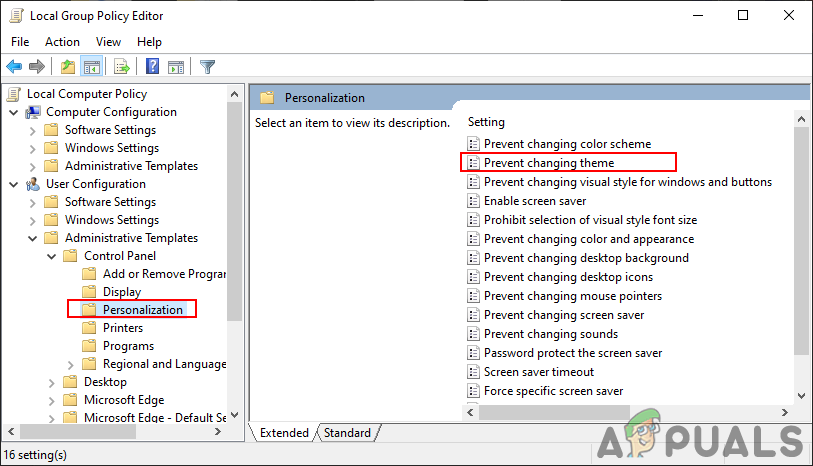Click tree pane vertical scrollbar down arrow
This screenshot has height=466, width=813.
click(234, 415)
